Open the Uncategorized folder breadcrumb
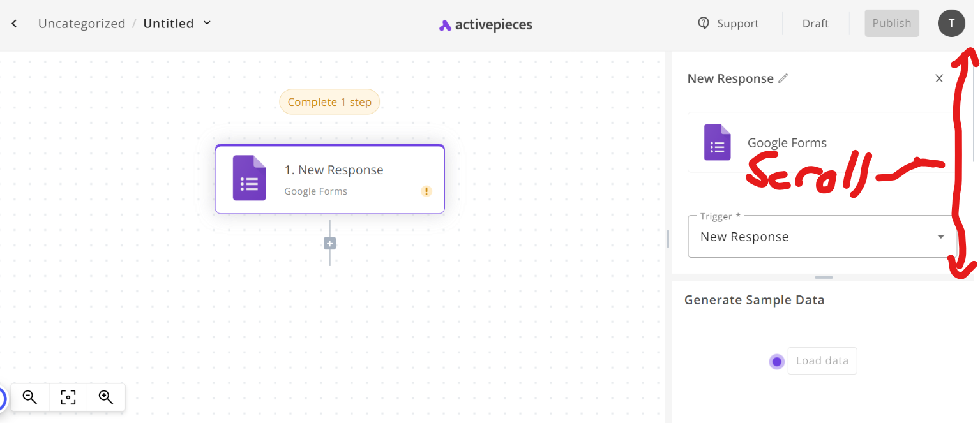The width and height of the screenshot is (980, 423). [x=82, y=24]
